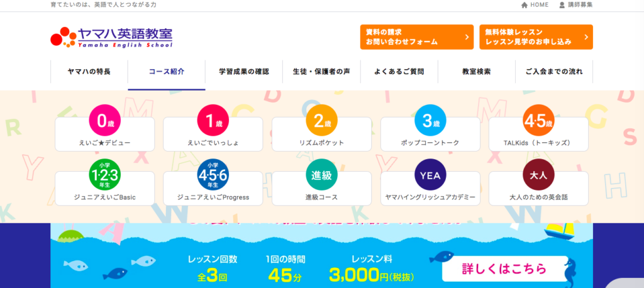Screen dimensions: 644x288
Task: Click 無料体験レッスン お申し込み button
Action: pos(536,37)
